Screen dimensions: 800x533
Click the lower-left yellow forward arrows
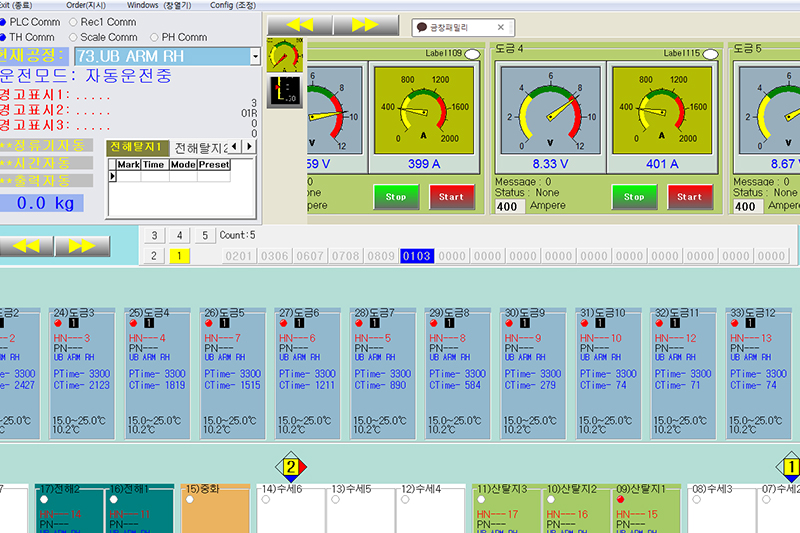pyautogui.click(x=82, y=245)
